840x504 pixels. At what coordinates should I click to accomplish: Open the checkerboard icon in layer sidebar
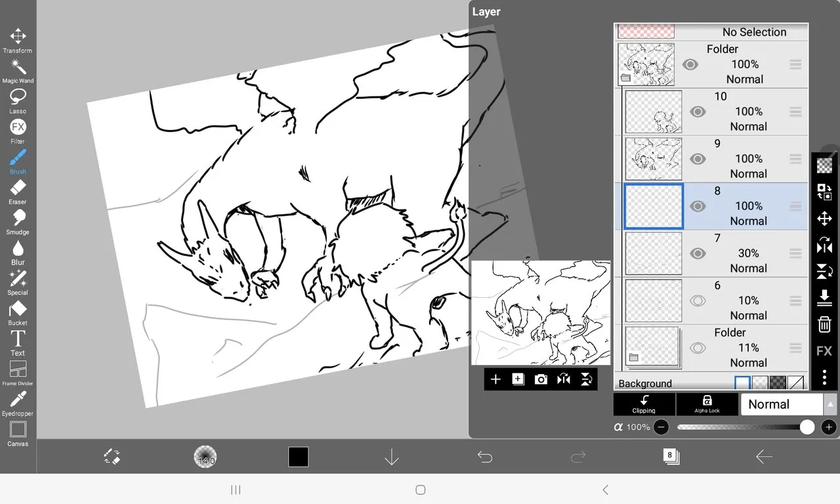pyautogui.click(x=824, y=166)
